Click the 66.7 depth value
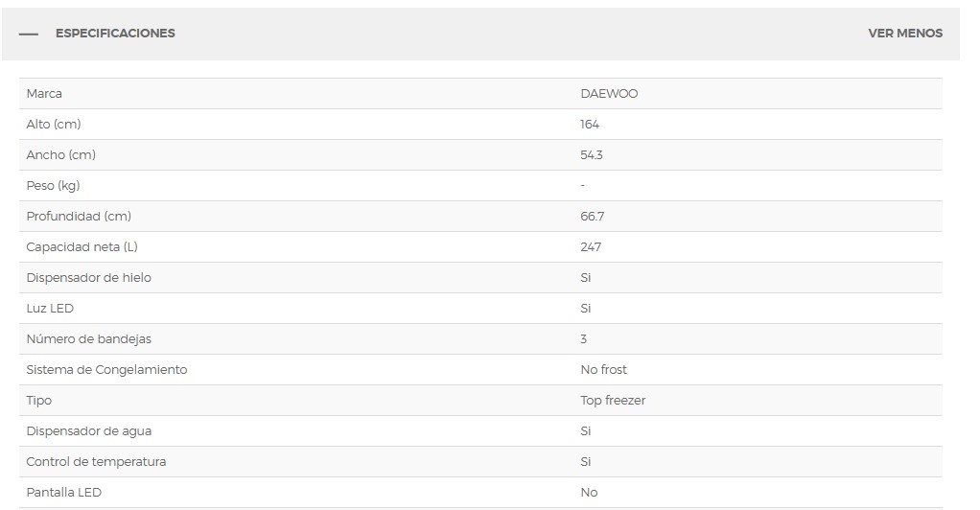Viewport: 980px width, 510px height. point(592,217)
